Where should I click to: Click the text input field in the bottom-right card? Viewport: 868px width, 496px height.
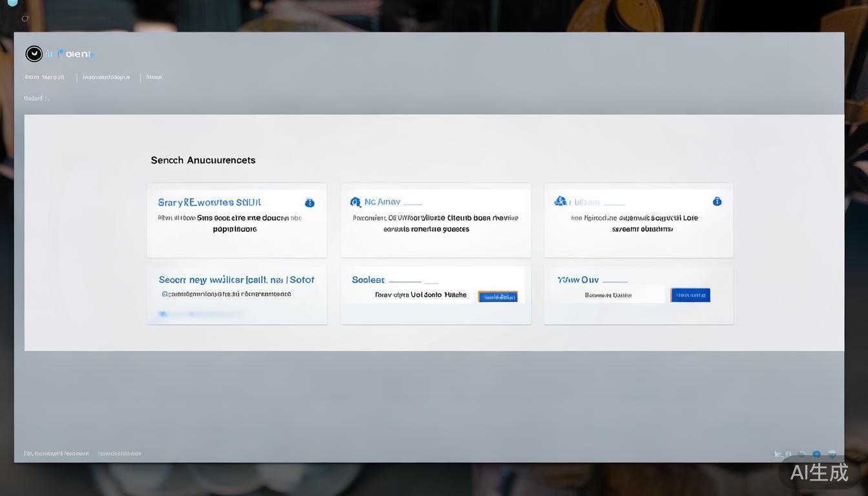coord(608,294)
